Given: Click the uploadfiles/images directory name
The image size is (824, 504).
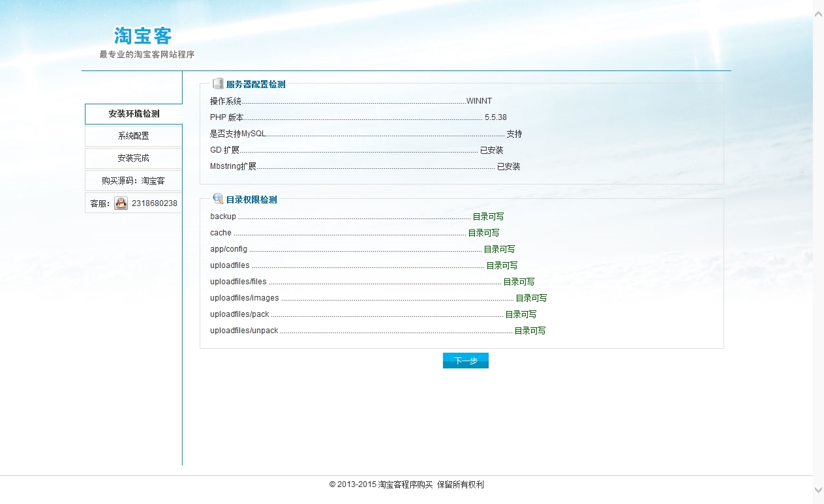Looking at the screenshot, I should pos(245,298).
